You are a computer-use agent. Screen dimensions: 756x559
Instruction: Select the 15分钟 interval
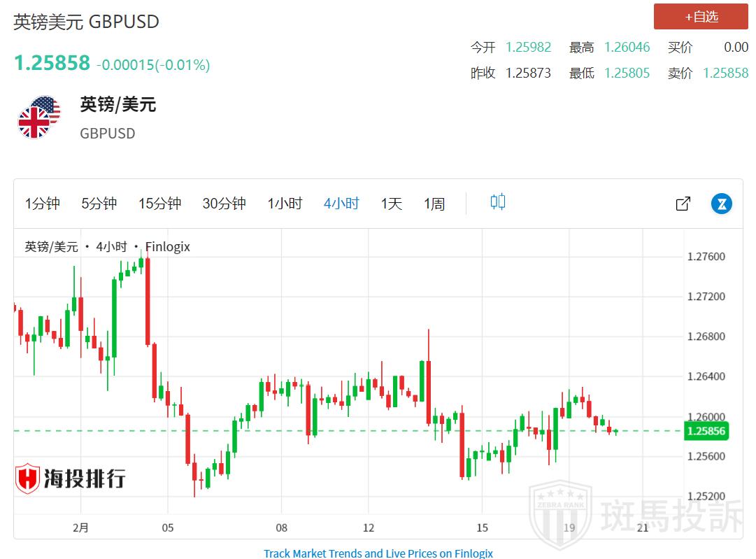(x=159, y=204)
